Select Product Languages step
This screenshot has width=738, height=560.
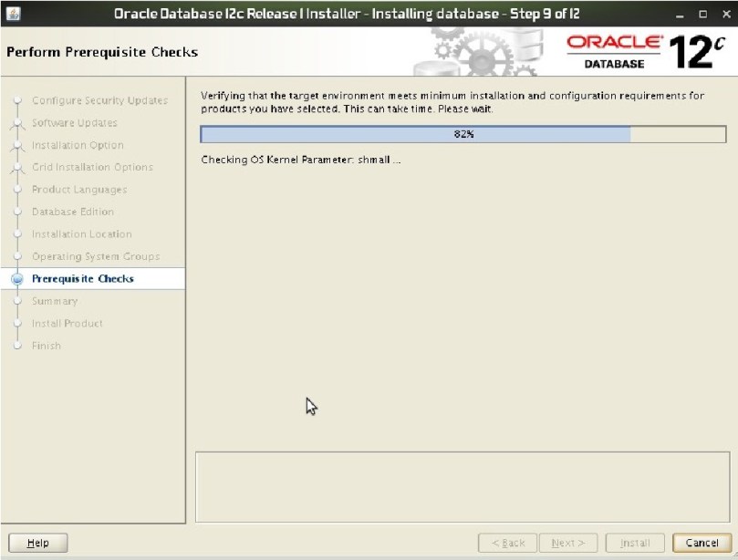[79, 190]
